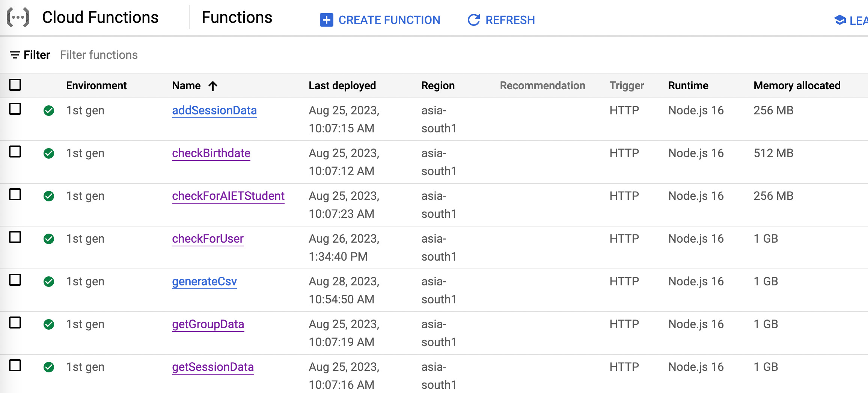Toggle sort arrow beside Name column

coord(213,86)
